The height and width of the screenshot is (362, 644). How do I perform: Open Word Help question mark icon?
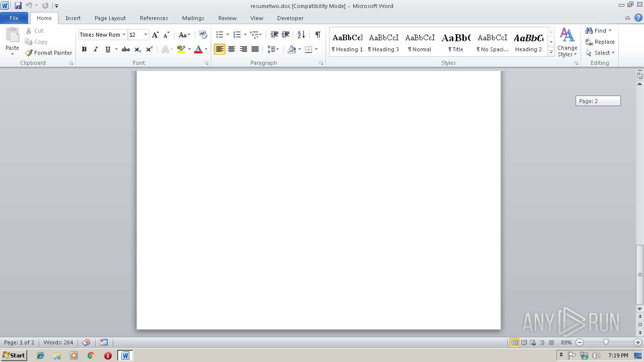point(638,18)
